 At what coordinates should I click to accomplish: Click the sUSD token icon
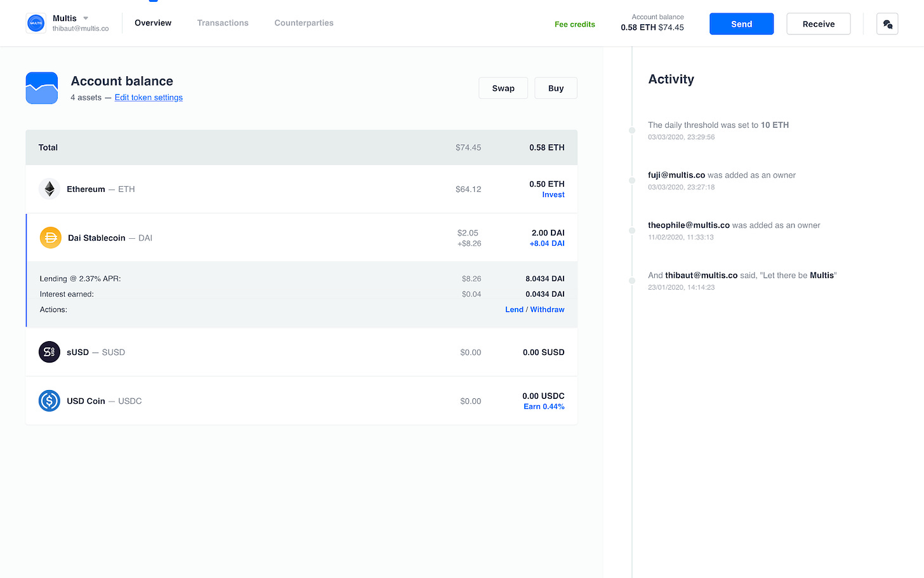click(x=49, y=352)
